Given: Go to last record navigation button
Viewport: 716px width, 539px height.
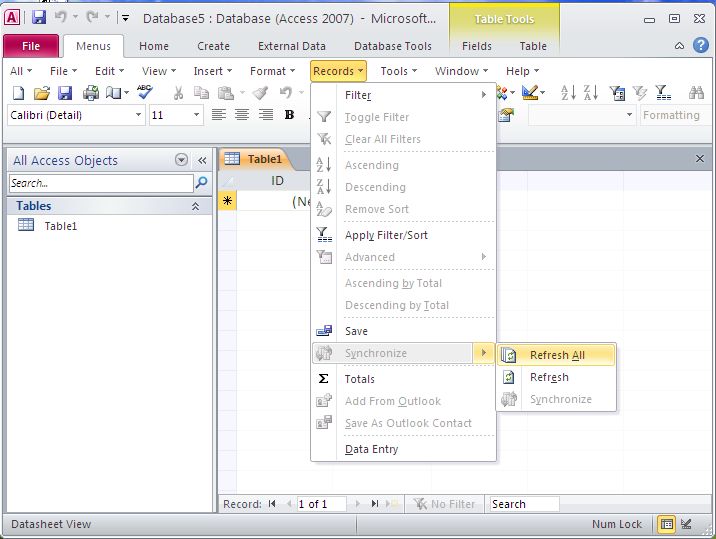Looking at the screenshot, I should 375,504.
